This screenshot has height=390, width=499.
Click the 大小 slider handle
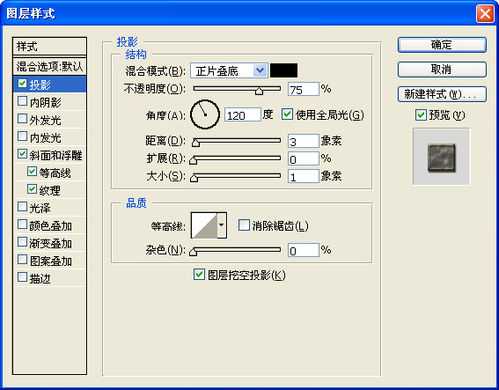194,178
